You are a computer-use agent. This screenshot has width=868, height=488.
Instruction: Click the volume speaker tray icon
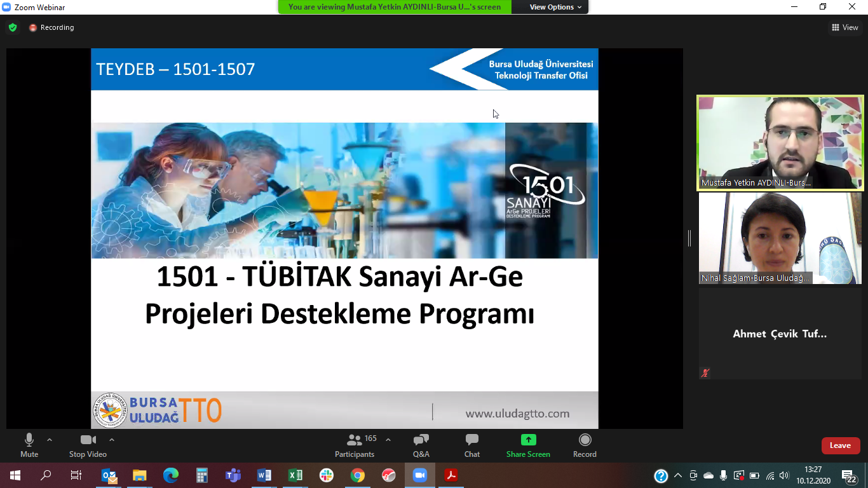pyautogui.click(x=785, y=475)
